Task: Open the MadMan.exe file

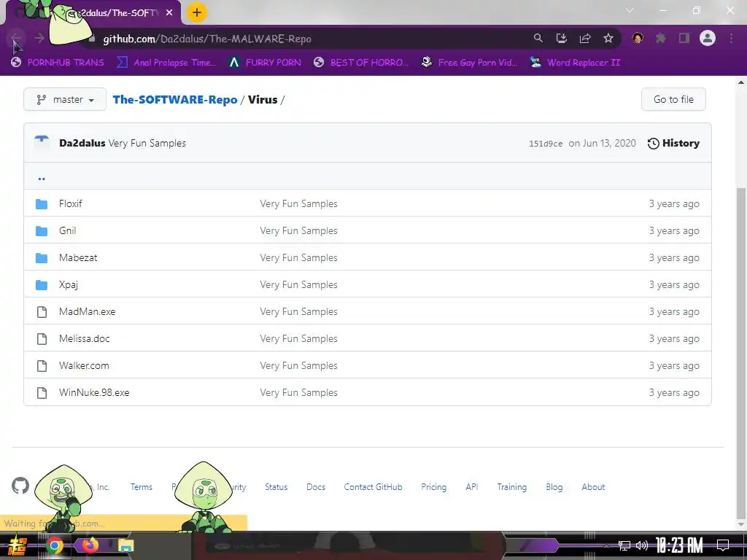Action: [x=88, y=312]
